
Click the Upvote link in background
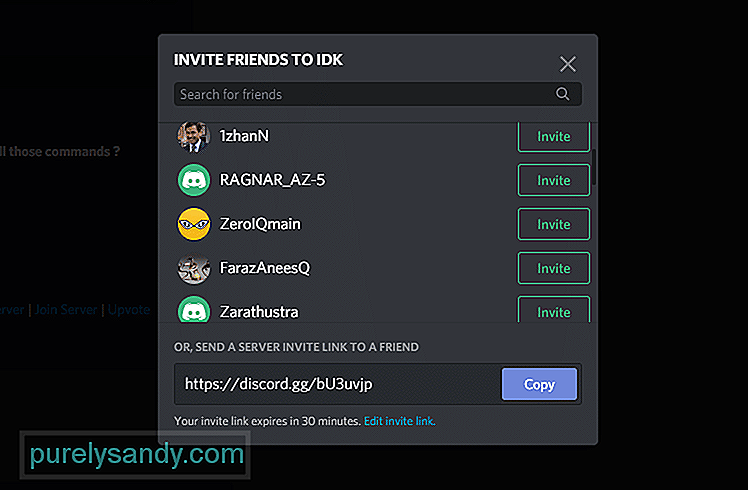129,310
